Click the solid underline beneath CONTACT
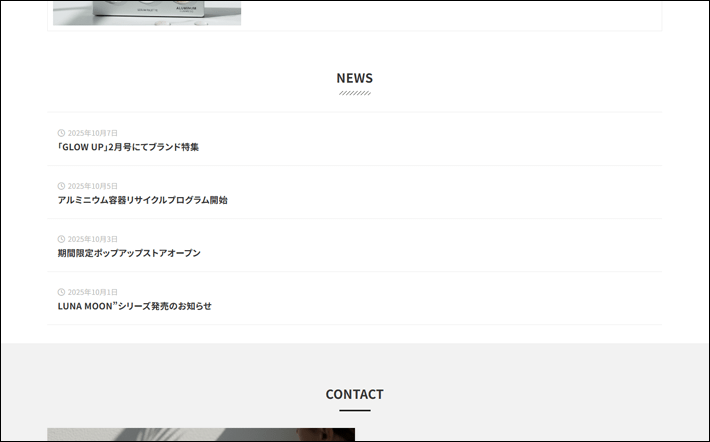Image resolution: width=710 pixels, height=442 pixels. pyautogui.click(x=354, y=410)
